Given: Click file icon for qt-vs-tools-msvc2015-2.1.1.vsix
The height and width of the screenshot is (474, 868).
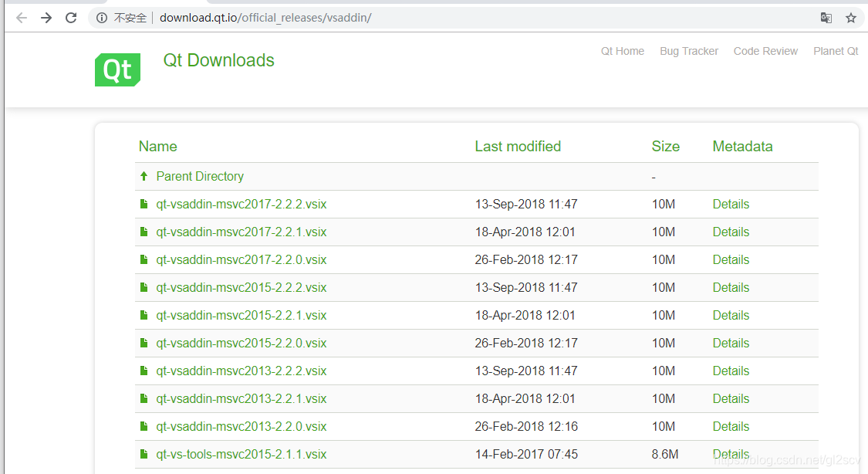Looking at the screenshot, I should click(x=144, y=454).
